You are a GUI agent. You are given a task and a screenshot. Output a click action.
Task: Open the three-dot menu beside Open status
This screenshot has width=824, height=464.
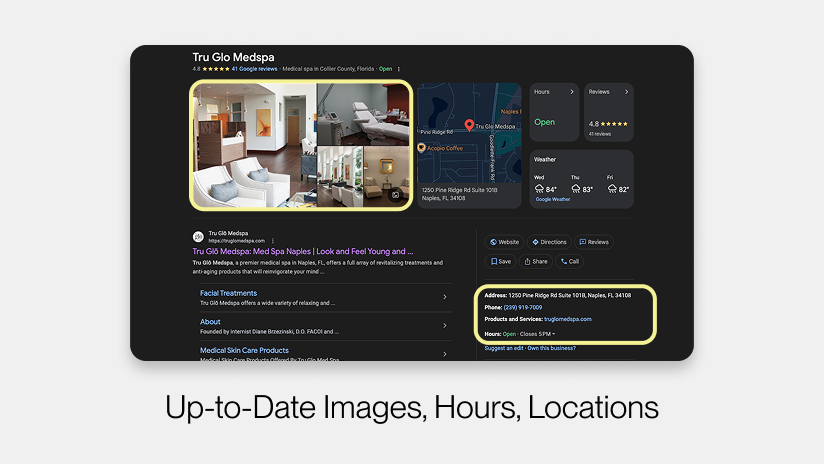[x=399, y=69]
